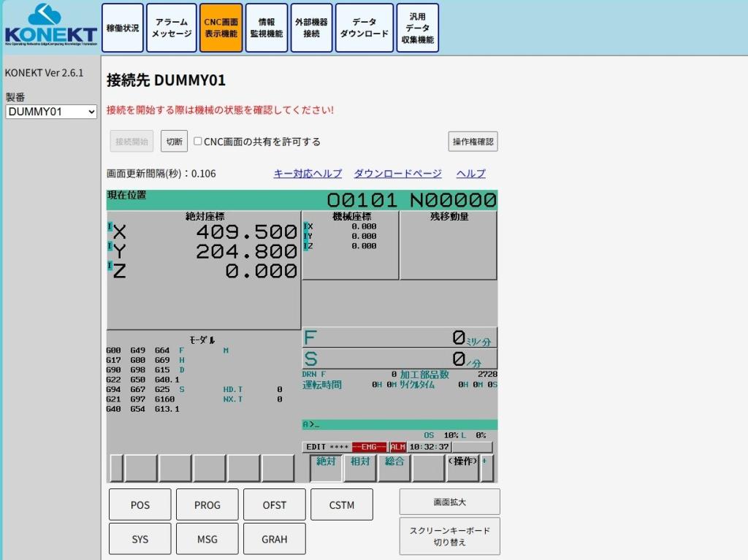Click the 画面拡大 button

[449, 502]
